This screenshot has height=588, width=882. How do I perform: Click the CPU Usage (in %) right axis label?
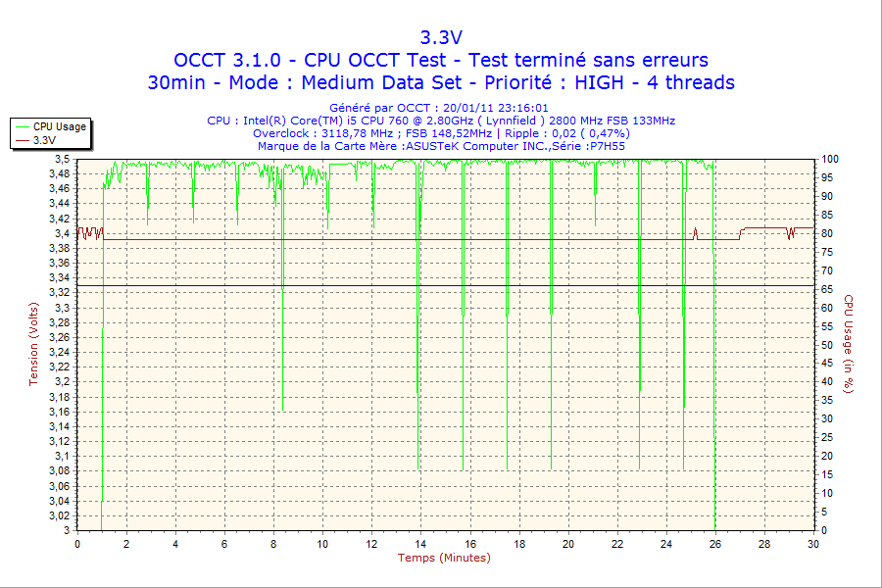tap(849, 344)
